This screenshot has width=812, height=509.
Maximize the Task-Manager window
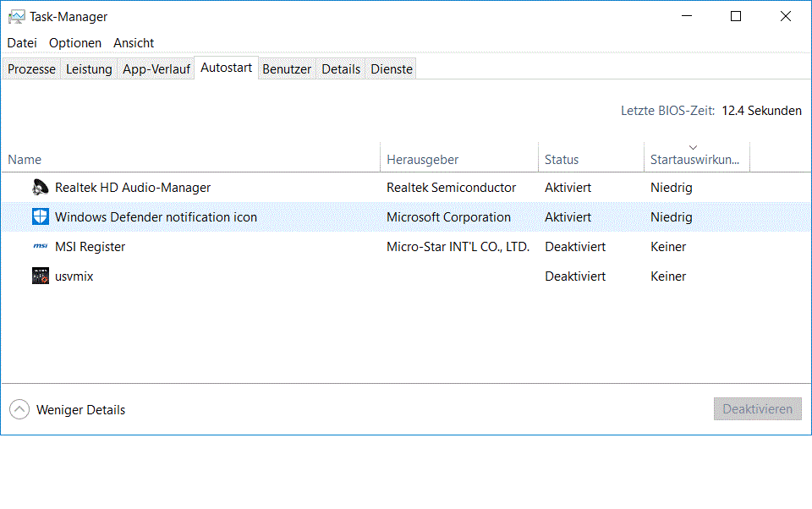[x=736, y=17]
